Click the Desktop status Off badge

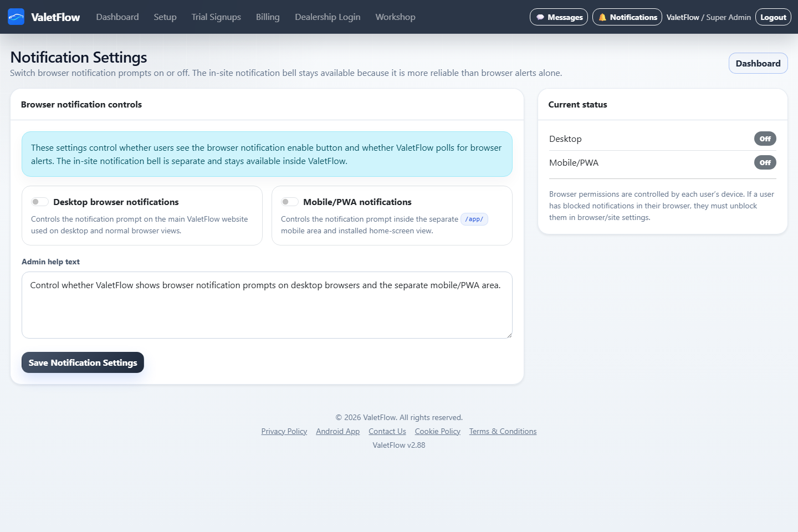coord(765,139)
